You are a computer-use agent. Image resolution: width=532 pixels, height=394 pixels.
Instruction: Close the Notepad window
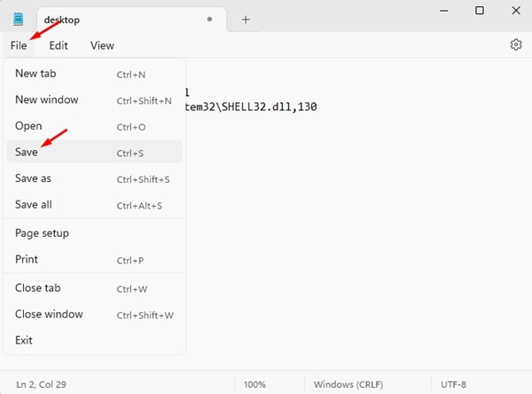point(516,11)
